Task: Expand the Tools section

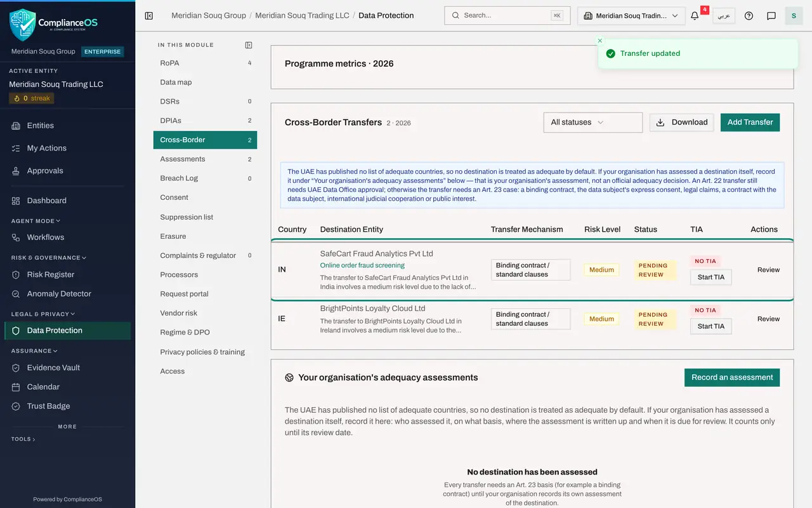Action: [23, 439]
